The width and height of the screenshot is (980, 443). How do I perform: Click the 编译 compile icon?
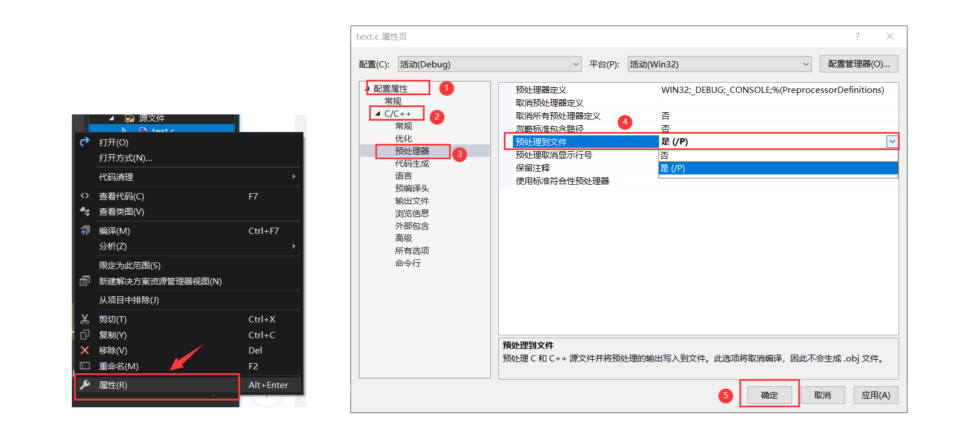coord(85,230)
